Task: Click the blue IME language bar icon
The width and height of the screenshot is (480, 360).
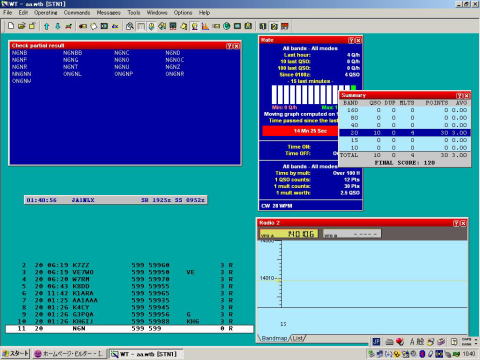Action: (x=376, y=341)
